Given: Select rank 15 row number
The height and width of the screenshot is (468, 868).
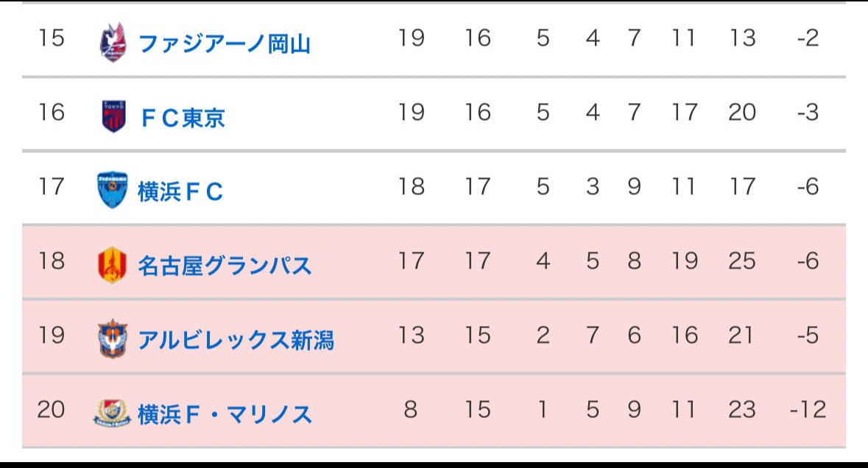Looking at the screenshot, I should [51, 38].
